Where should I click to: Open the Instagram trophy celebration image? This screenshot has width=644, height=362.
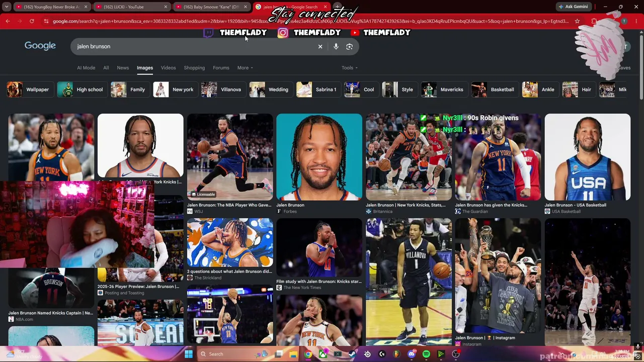(x=498, y=275)
